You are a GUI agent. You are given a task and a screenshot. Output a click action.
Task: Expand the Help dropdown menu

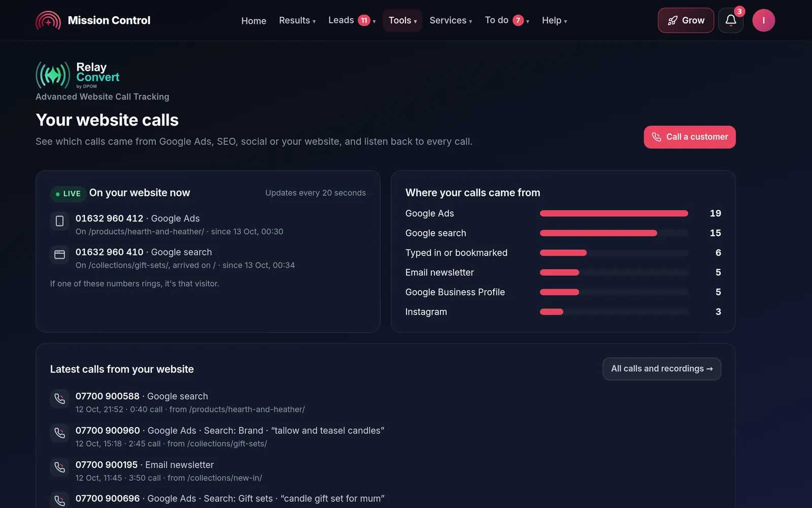pos(554,20)
